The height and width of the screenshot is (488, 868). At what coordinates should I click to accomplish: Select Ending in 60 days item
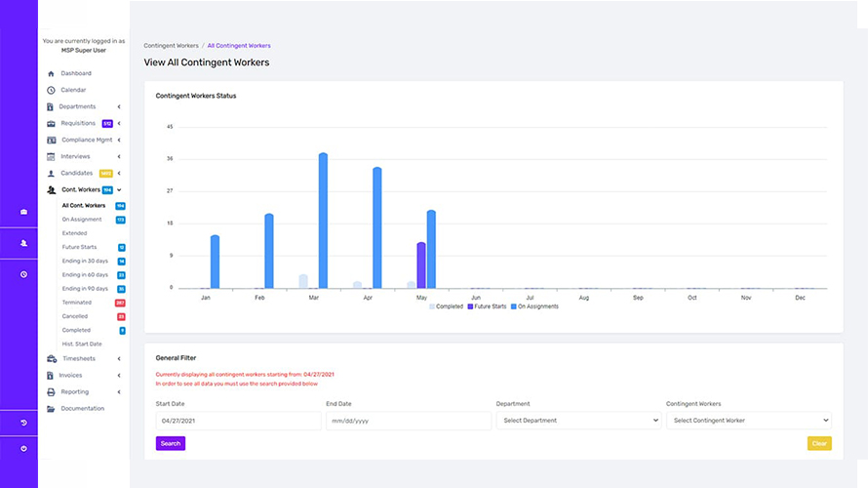point(85,274)
